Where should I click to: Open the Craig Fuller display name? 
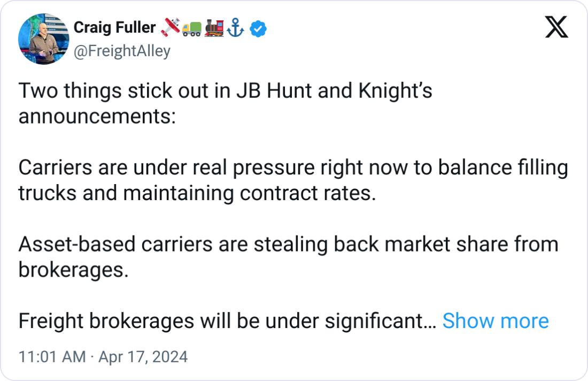point(114,28)
